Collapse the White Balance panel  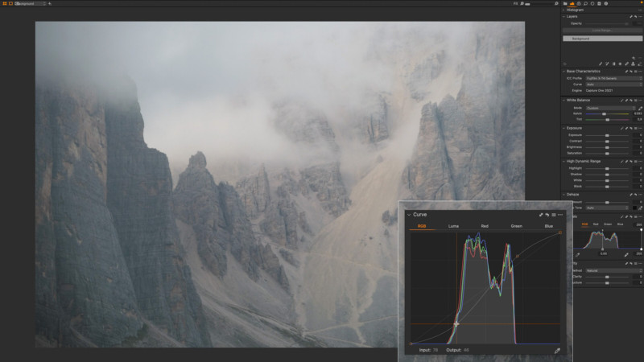pos(564,100)
